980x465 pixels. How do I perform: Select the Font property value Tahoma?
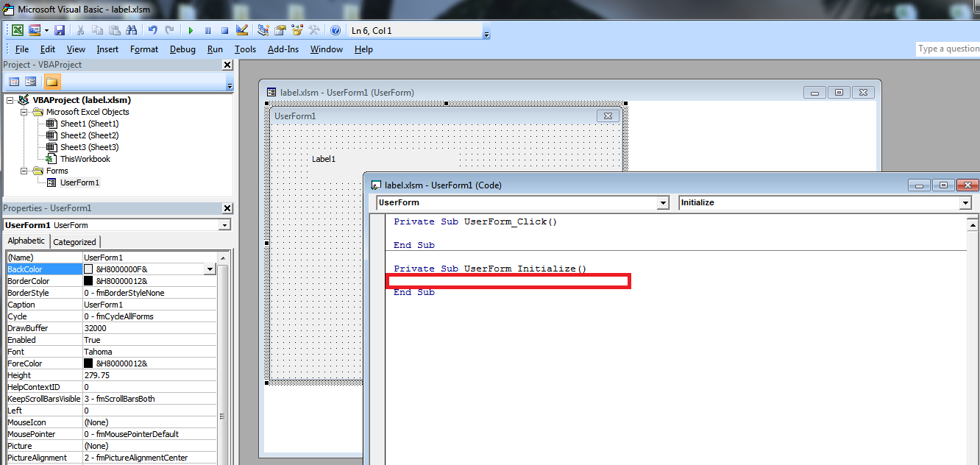coord(149,352)
